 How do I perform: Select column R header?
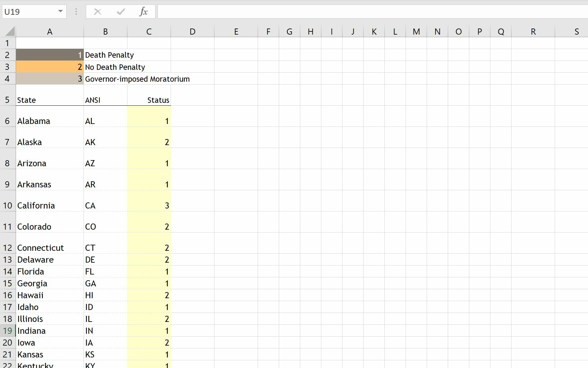[533, 32]
